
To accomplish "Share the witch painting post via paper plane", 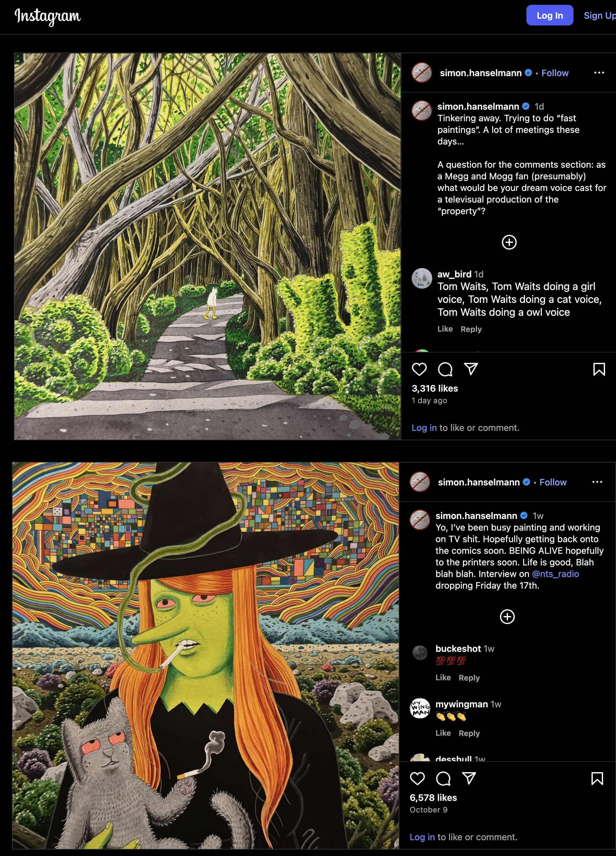I will point(469,778).
